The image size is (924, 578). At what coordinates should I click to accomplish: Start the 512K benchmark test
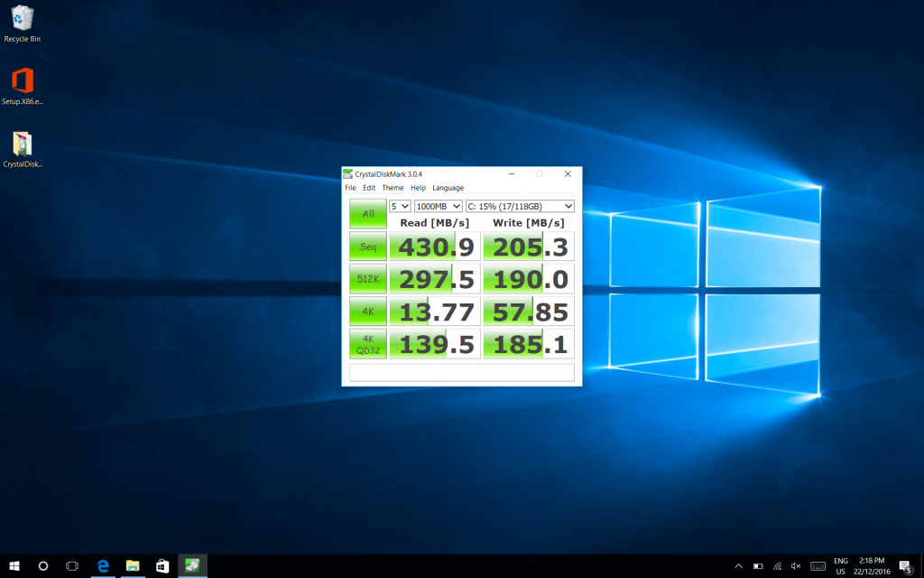(x=368, y=278)
